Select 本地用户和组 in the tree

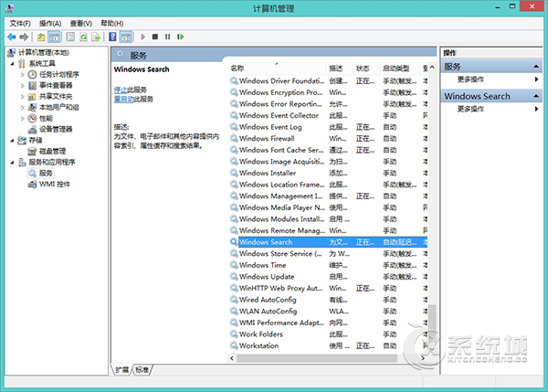coord(59,107)
